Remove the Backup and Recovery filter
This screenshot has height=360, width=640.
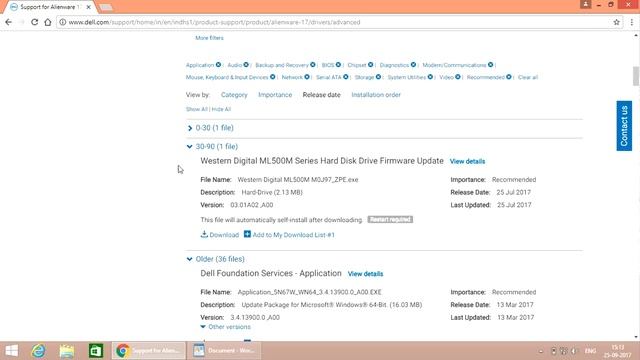pos(313,65)
